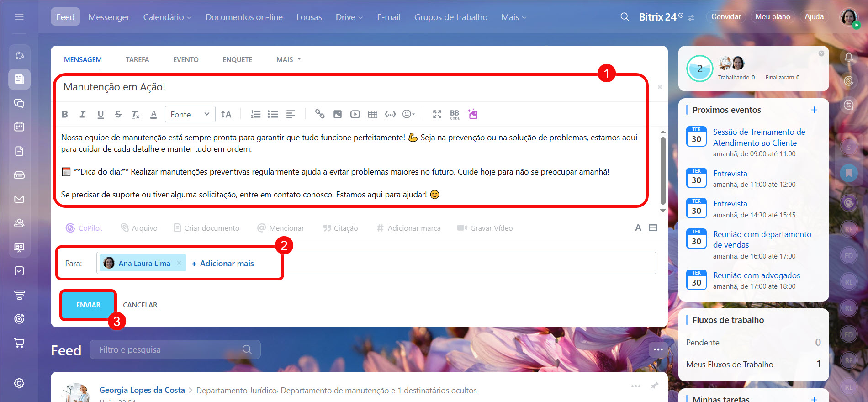Click the Filtro e pesquisa field
Viewport: 868px width, 402px height.
click(169, 349)
